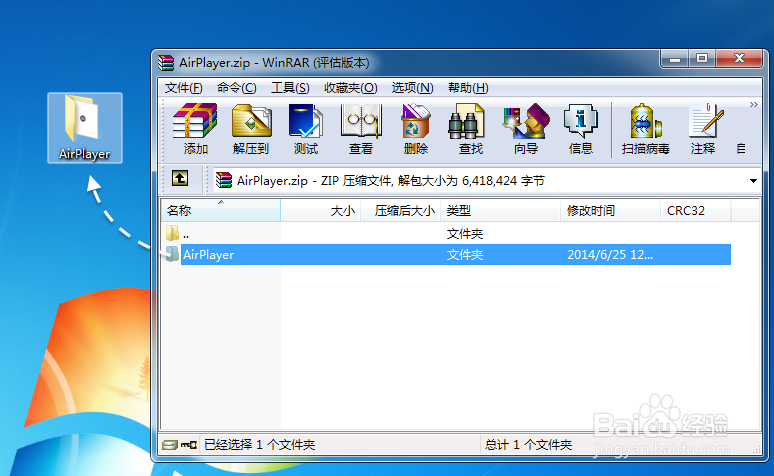This screenshot has width=774, height=476.
Task: Open the Wizard (向导) tool
Action: coord(526,128)
